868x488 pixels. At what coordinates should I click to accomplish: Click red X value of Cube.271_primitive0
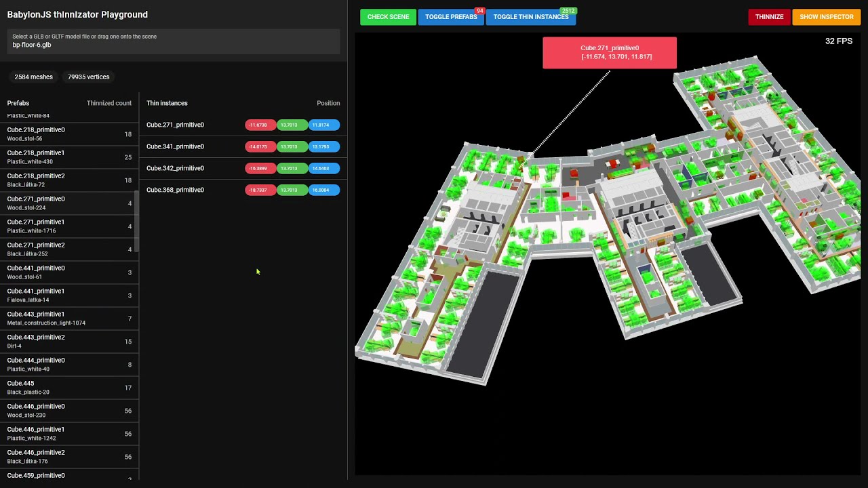pos(260,125)
